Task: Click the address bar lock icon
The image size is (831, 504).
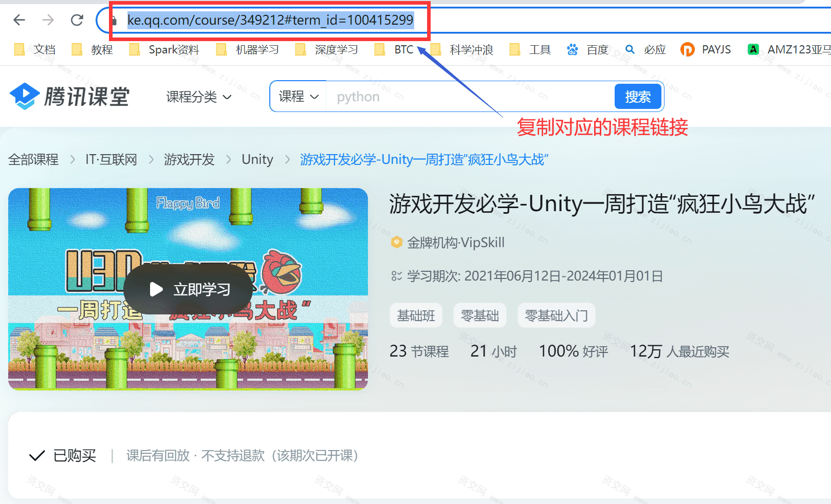Action: (114, 20)
